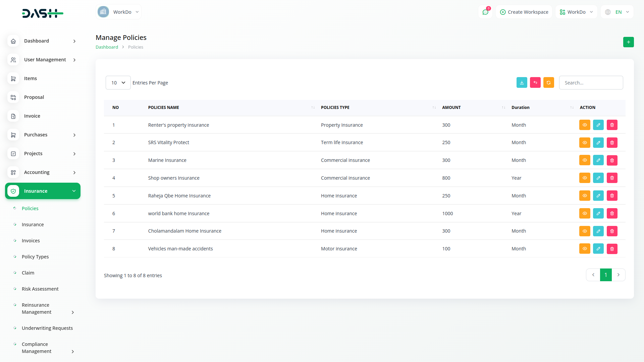View world bank home Insurance details

pyautogui.click(x=584, y=214)
